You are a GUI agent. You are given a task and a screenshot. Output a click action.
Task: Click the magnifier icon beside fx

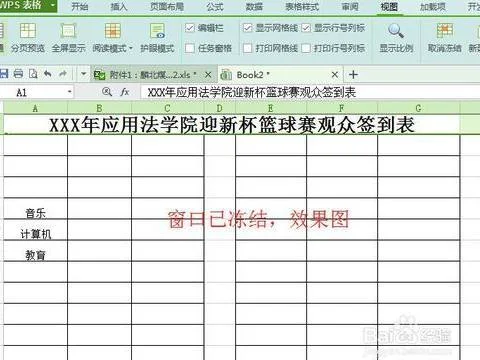pos(107,92)
